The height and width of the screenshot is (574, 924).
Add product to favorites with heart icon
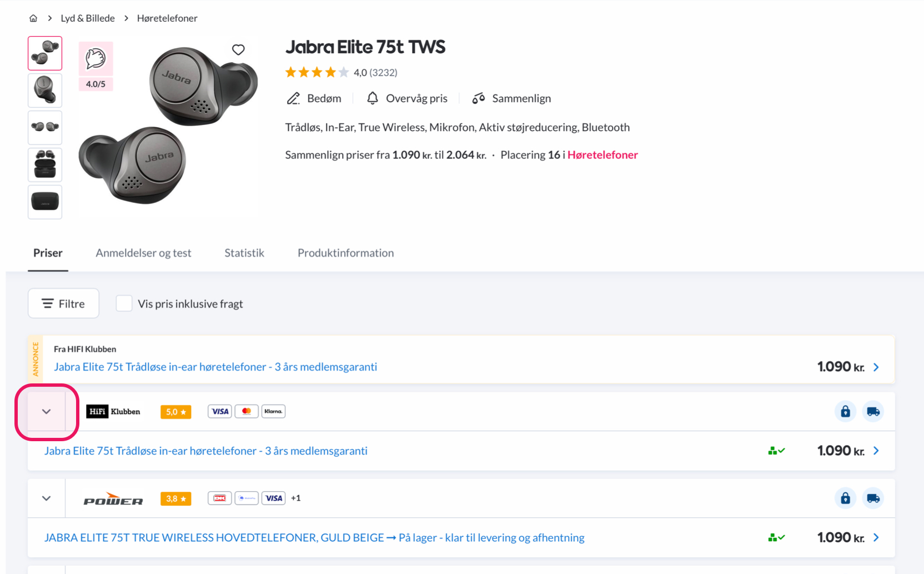(x=238, y=49)
